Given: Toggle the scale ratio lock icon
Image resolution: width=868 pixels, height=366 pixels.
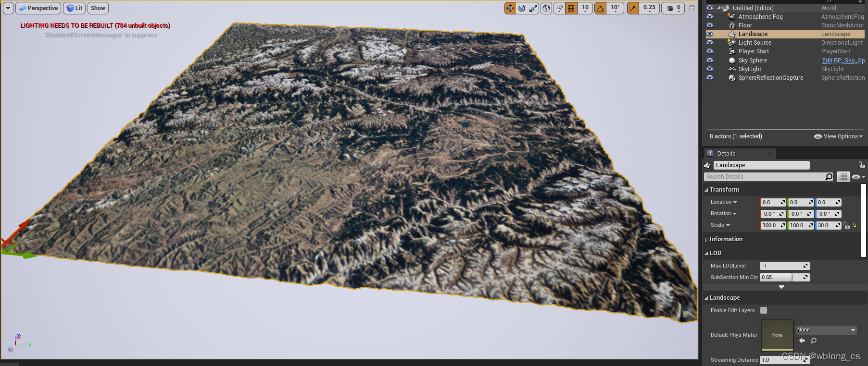Looking at the screenshot, I should [846, 225].
